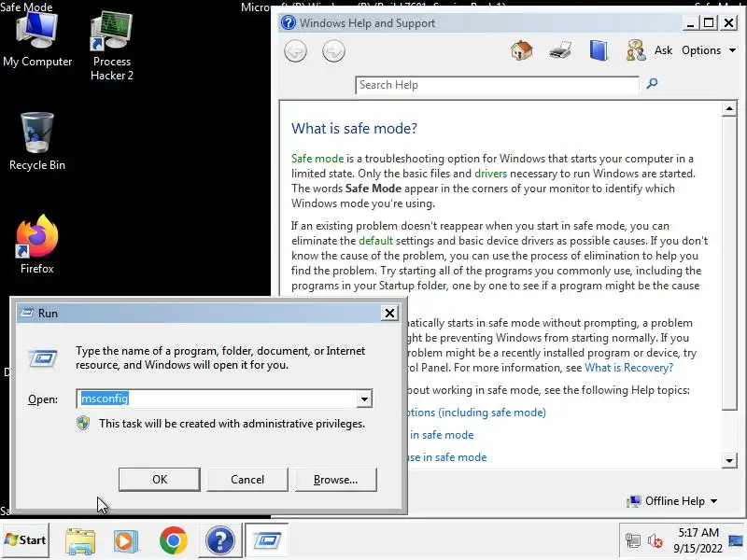Click the Run program icon in the dialog
The width and height of the screenshot is (747, 560).
point(43,358)
